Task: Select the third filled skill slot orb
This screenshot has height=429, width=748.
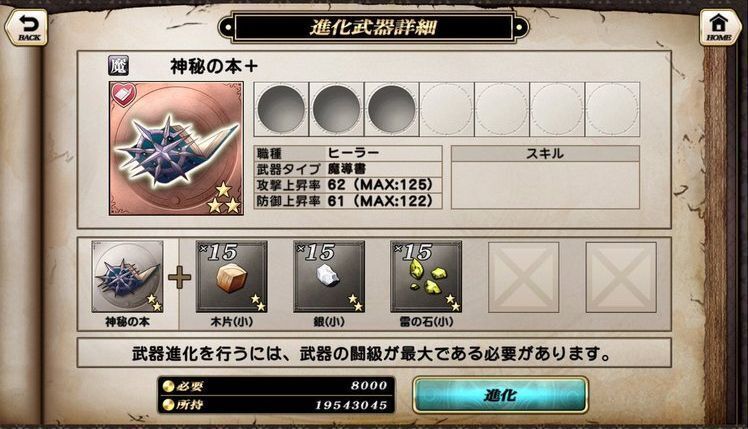Action: 392,109
